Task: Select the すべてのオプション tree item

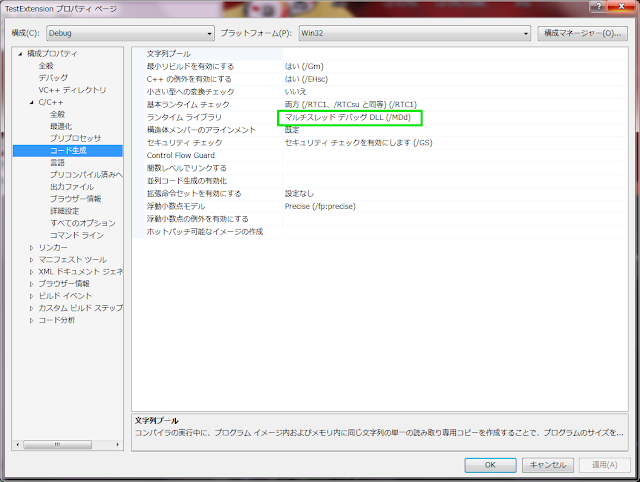Action: [x=83, y=223]
